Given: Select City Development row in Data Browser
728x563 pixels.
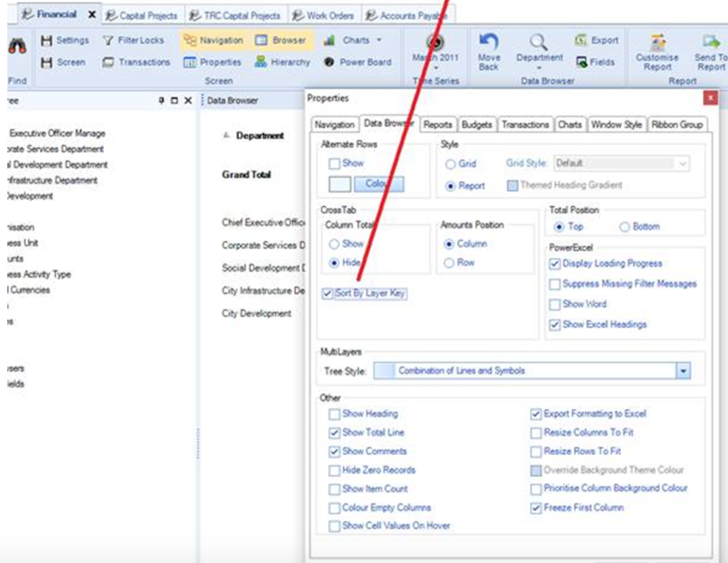Looking at the screenshot, I should tap(256, 313).
